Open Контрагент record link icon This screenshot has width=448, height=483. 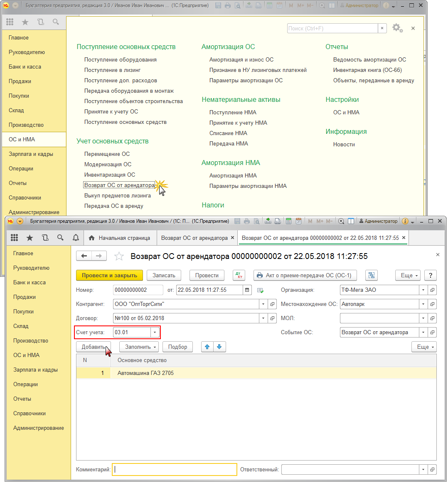[272, 304]
